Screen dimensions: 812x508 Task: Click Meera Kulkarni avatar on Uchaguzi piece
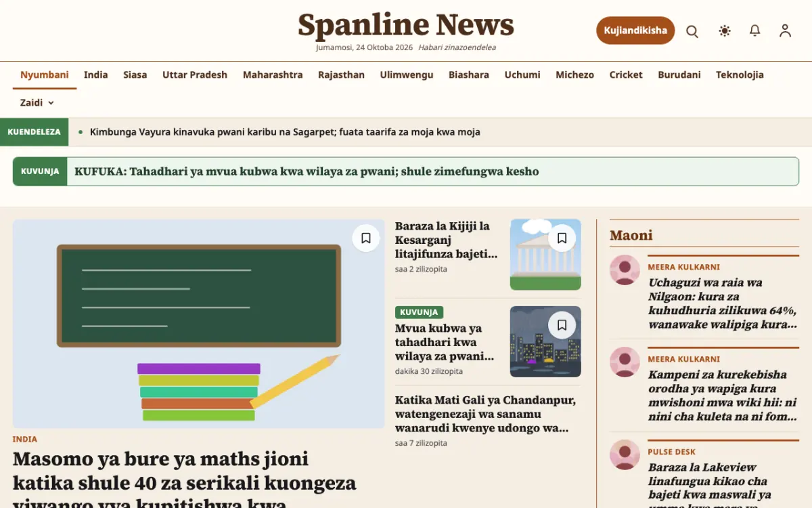coord(625,270)
